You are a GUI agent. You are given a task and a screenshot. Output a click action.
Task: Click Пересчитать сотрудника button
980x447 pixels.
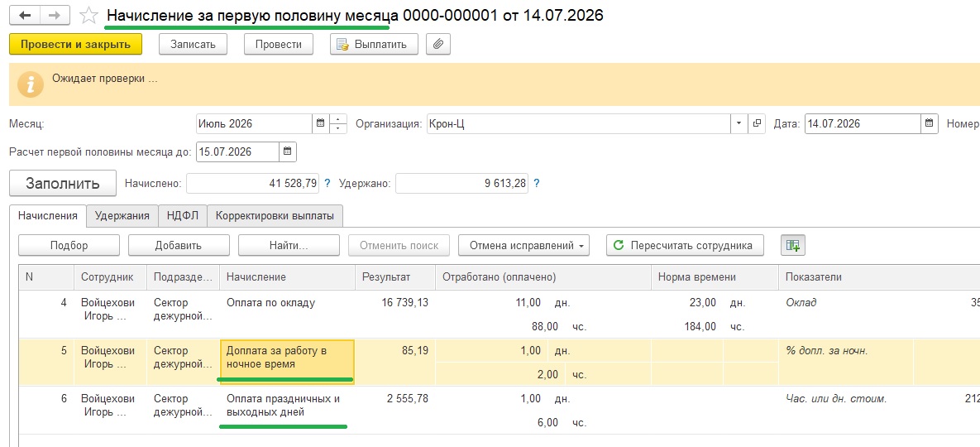pyautogui.click(x=685, y=246)
